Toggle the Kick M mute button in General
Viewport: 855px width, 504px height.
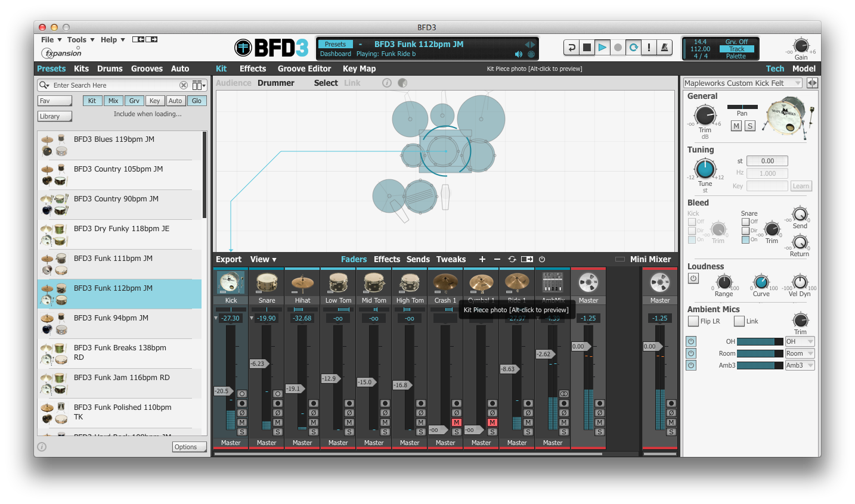click(736, 126)
